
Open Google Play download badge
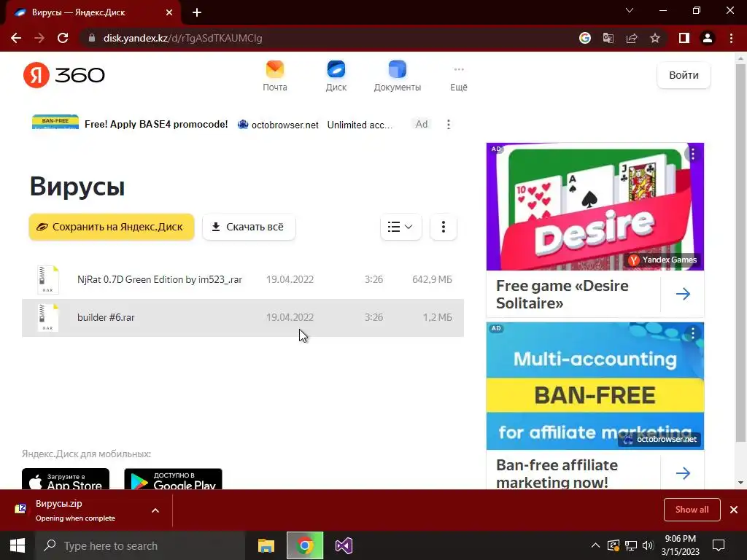[173, 479]
